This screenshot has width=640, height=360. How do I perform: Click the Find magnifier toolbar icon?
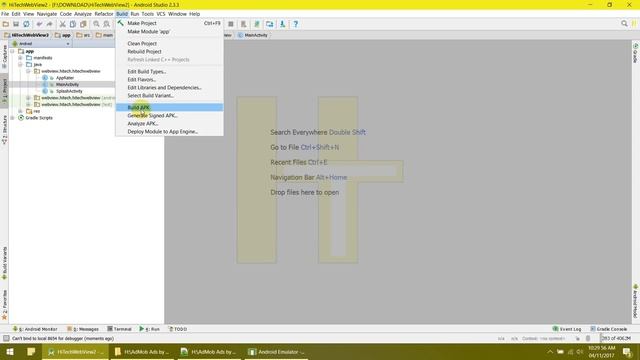tap(96, 24)
